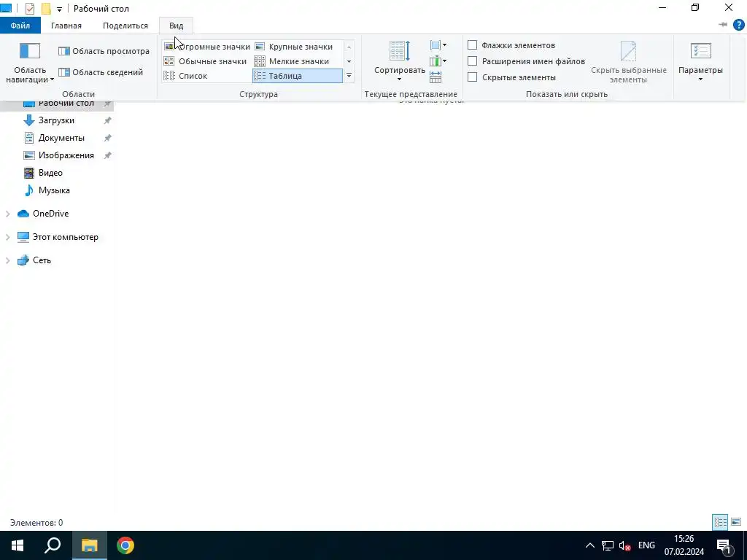
Task: Switch to large thumbnails view in status bar
Action: pyautogui.click(x=736, y=522)
